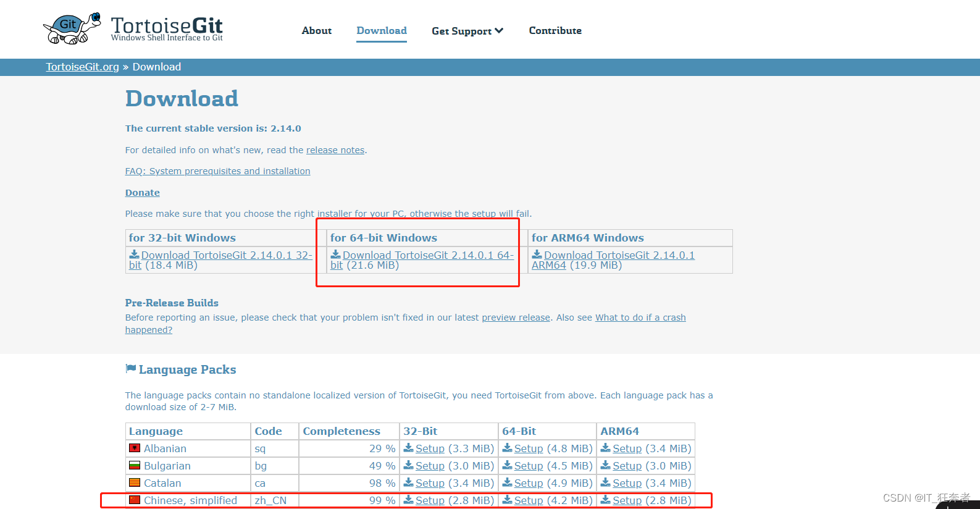Click Albanian 32-Bit setup download icon
Viewport: 980px width, 509px height.
point(408,448)
